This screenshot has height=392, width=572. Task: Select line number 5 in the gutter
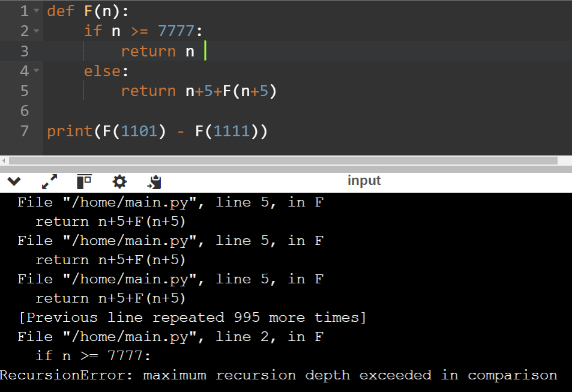click(x=25, y=91)
